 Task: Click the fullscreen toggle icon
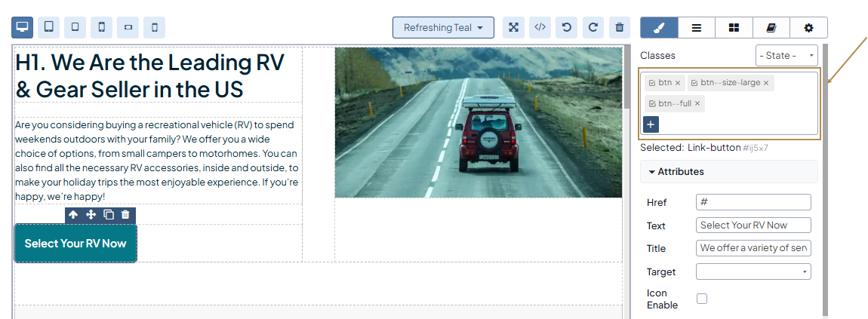pyautogui.click(x=513, y=28)
